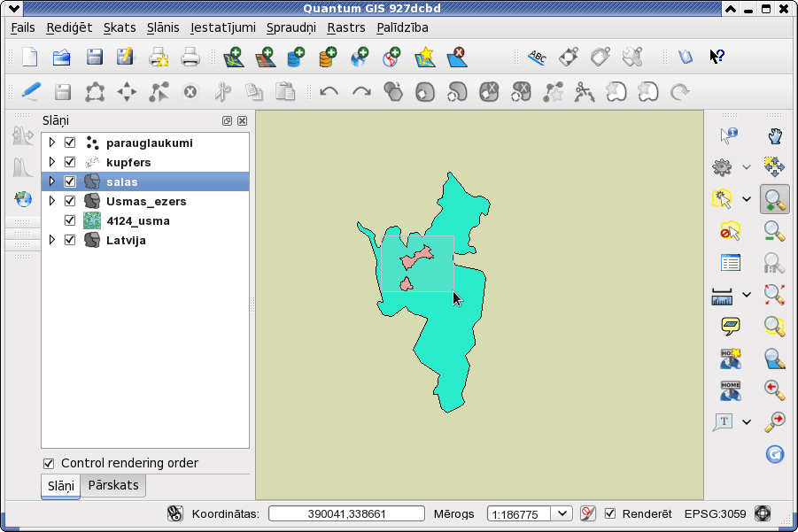The height and width of the screenshot is (532, 798).
Task: Click the Koordinātas input field
Action: pyautogui.click(x=346, y=513)
